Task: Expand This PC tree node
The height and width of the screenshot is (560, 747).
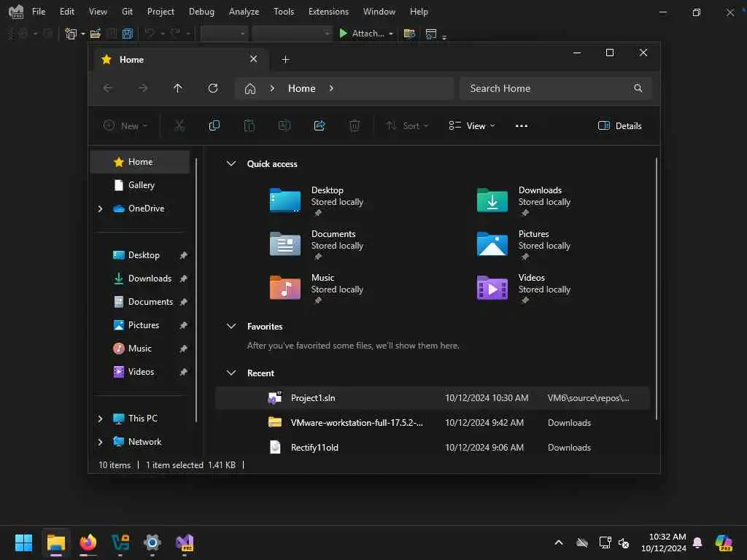Action: point(100,419)
